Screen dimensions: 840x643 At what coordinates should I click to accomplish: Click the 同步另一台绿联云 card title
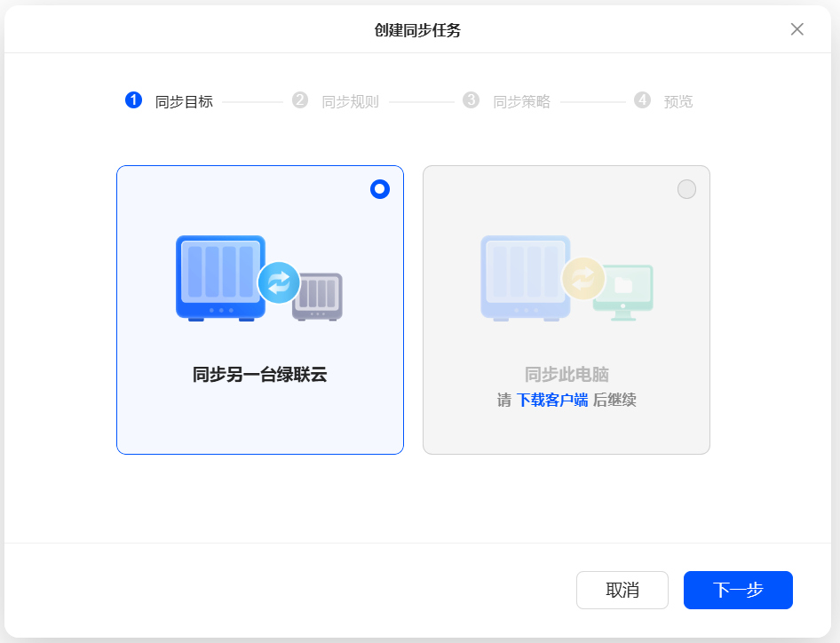[260, 375]
